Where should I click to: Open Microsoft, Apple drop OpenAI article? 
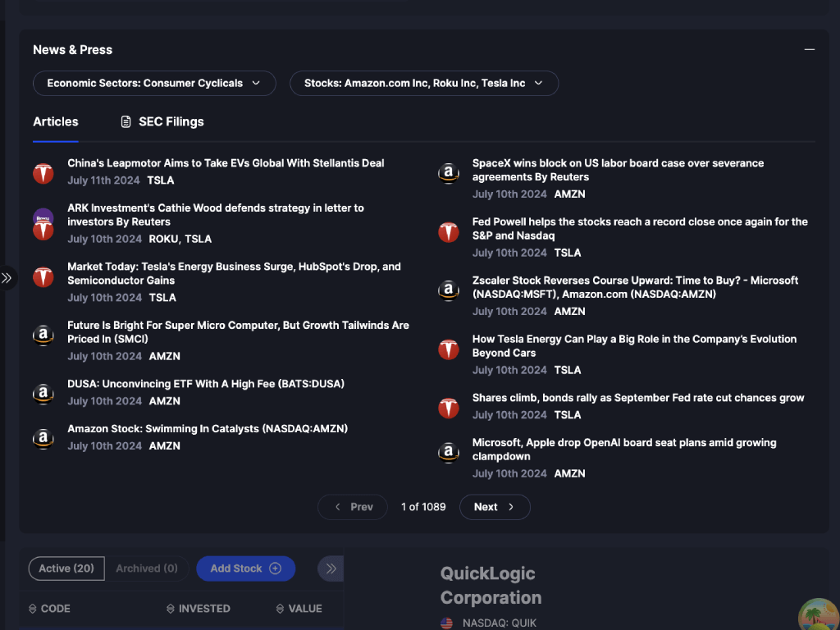tap(624, 450)
